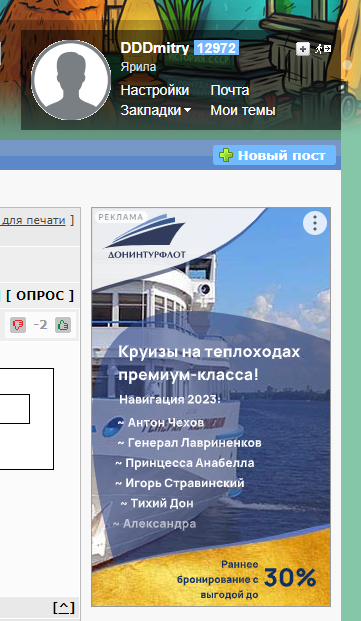Image resolution: width=361 pixels, height=621 pixels.
Task: Click the logout running-man icon
Action: [x=323, y=49]
